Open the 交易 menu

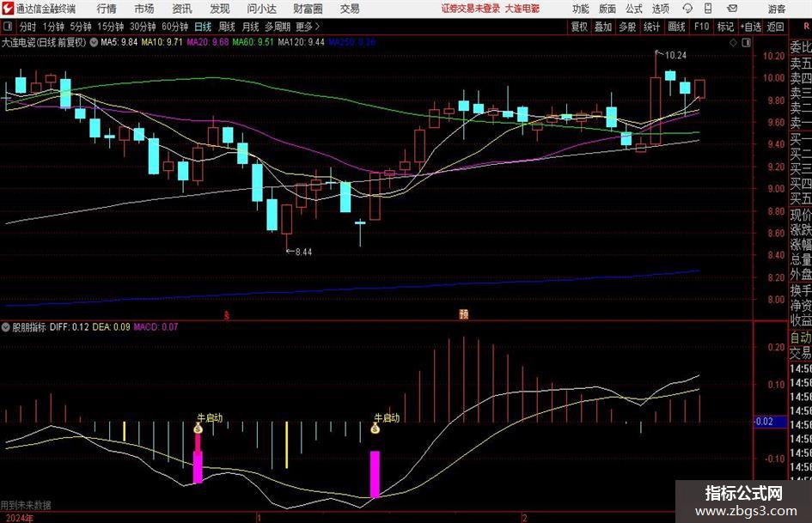(350, 9)
